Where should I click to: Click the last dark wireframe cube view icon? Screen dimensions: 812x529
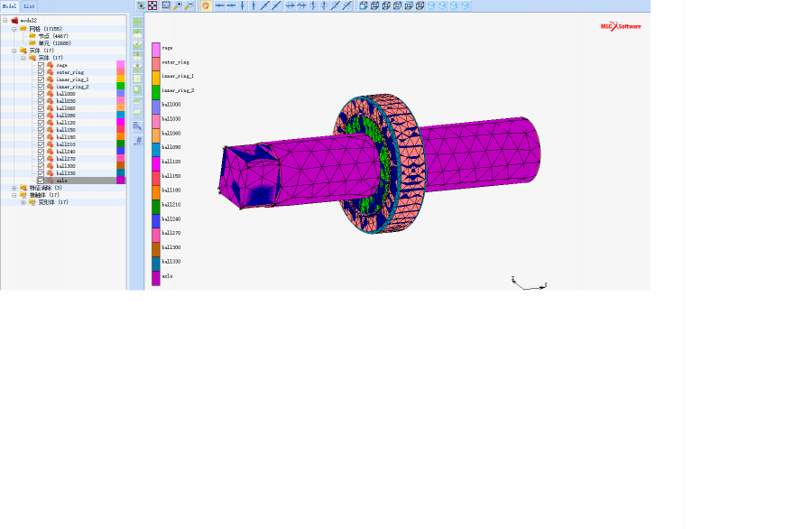[420, 5]
